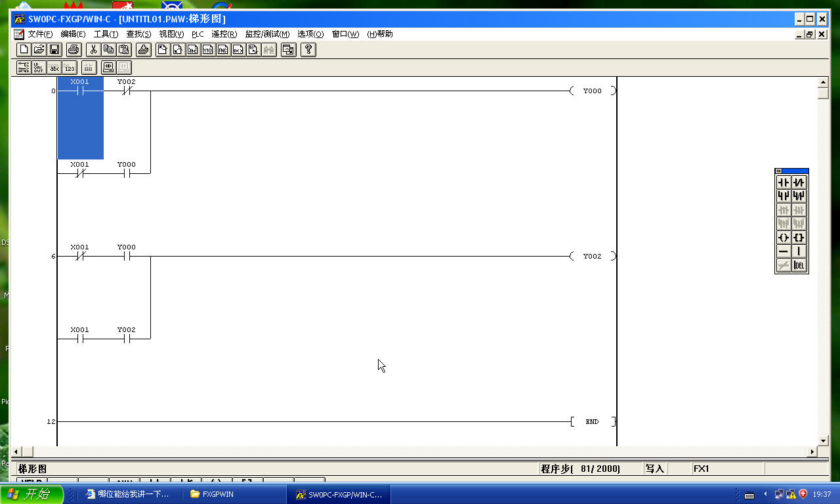The height and width of the screenshot is (504, 840).
Task: Click the find contact/coil icon
Action: point(238,50)
